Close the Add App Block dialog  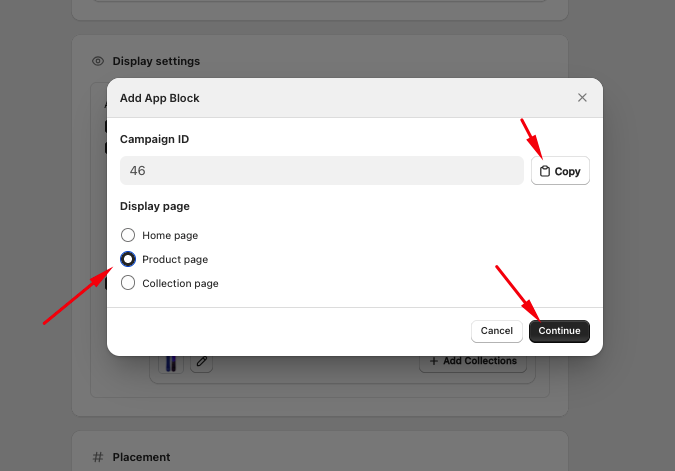[x=582, y=98]
